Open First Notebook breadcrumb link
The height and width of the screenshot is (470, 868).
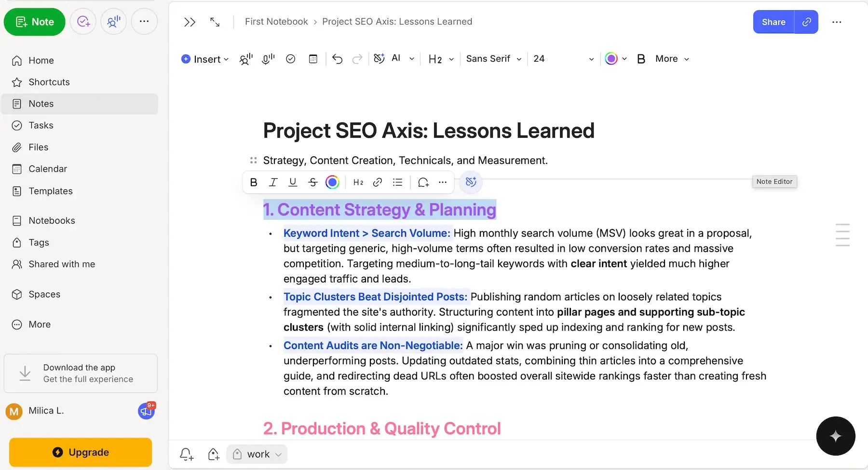coord(276,22)
